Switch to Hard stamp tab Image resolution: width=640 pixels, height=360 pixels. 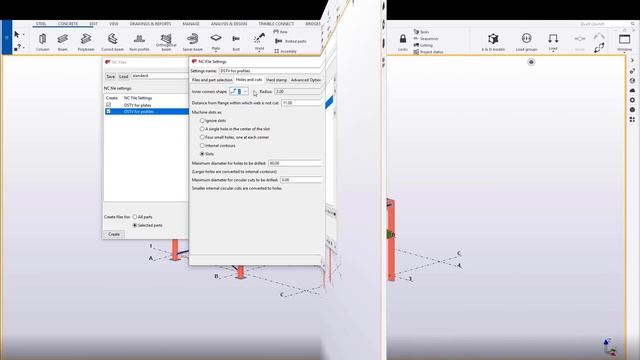click(276, 80)
